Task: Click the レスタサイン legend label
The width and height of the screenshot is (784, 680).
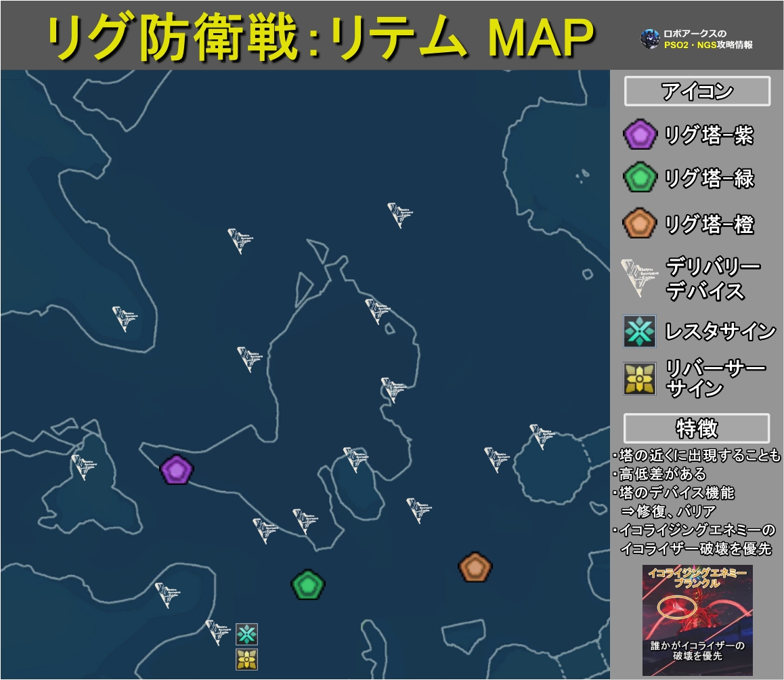Action: tap(720, 331)
